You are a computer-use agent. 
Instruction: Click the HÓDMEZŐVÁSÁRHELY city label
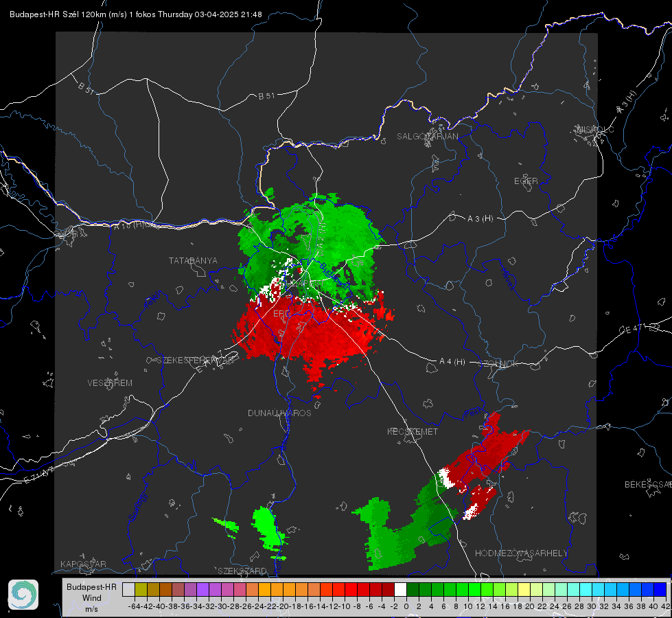point(521,553)
